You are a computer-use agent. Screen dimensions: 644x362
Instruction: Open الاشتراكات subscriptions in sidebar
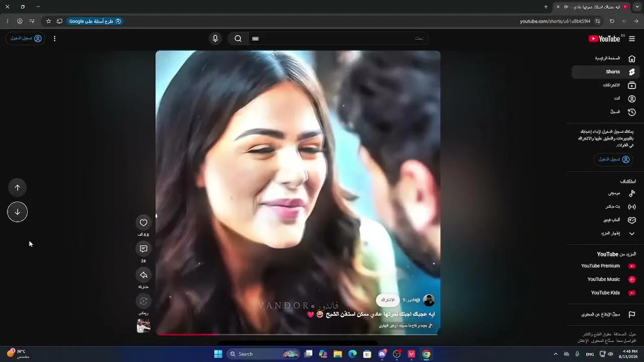tap(605, 85)
